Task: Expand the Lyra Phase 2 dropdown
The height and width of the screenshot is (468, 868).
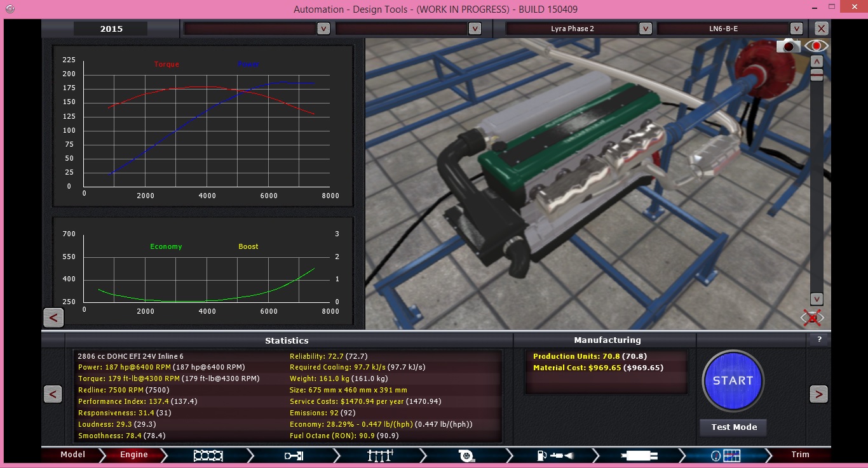Action: [x=645, y=29]
